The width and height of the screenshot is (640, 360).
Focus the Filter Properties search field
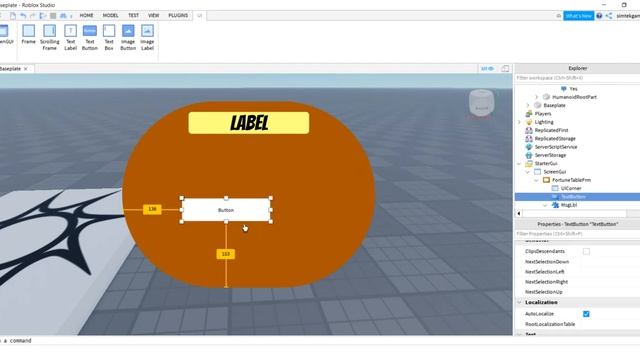click(577, 234)
